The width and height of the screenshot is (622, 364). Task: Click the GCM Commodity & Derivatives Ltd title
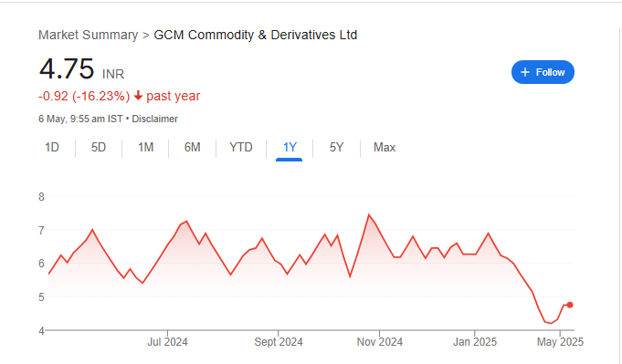click(256, 35)
